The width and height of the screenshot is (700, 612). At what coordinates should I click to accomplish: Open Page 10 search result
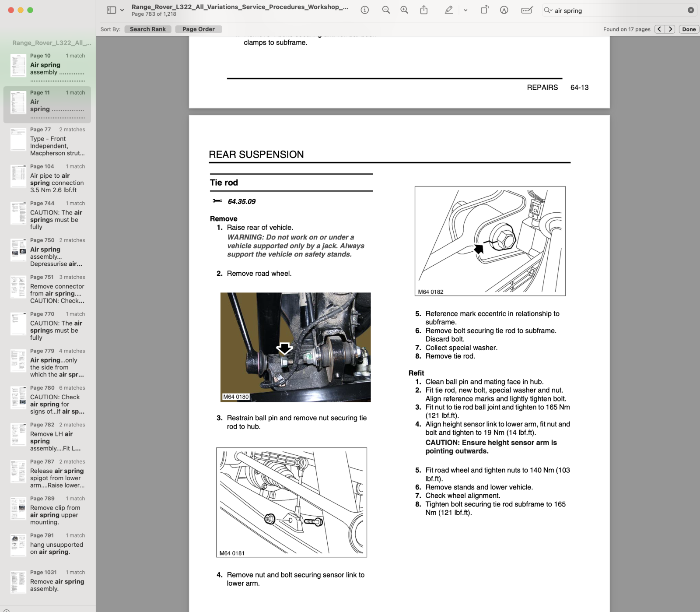click(x=47, y=67)
